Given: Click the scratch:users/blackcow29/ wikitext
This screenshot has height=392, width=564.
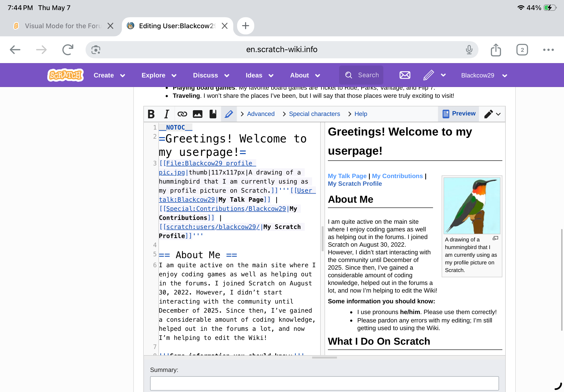Looking at the screenshot, I should tap(213, 227).
